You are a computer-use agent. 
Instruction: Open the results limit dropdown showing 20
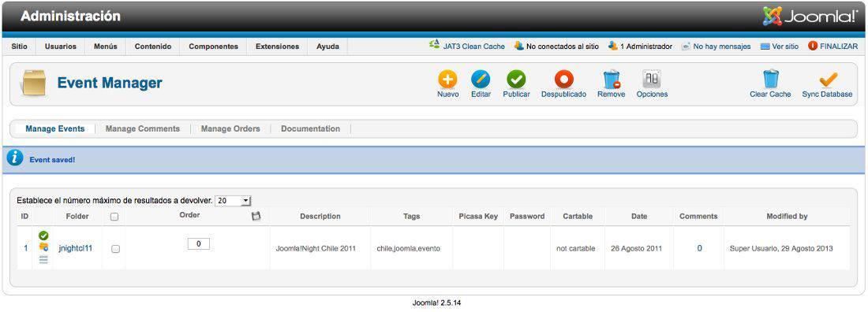pos(233,201)
